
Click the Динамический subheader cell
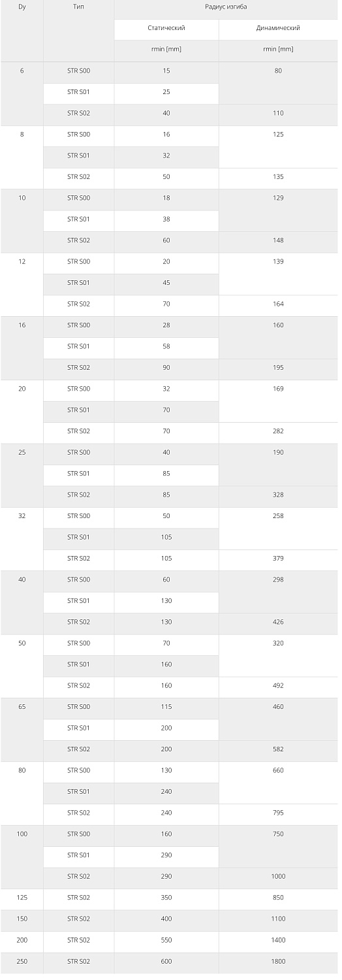pyautogui.click(x=279, y=29)
